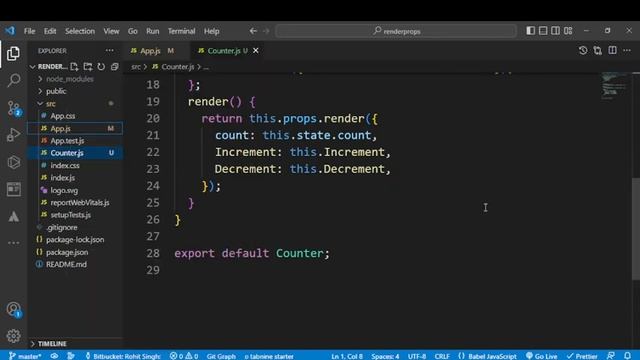Expand the public folder
This screenshot has width=640, height=360.
(x=40, y=91)
